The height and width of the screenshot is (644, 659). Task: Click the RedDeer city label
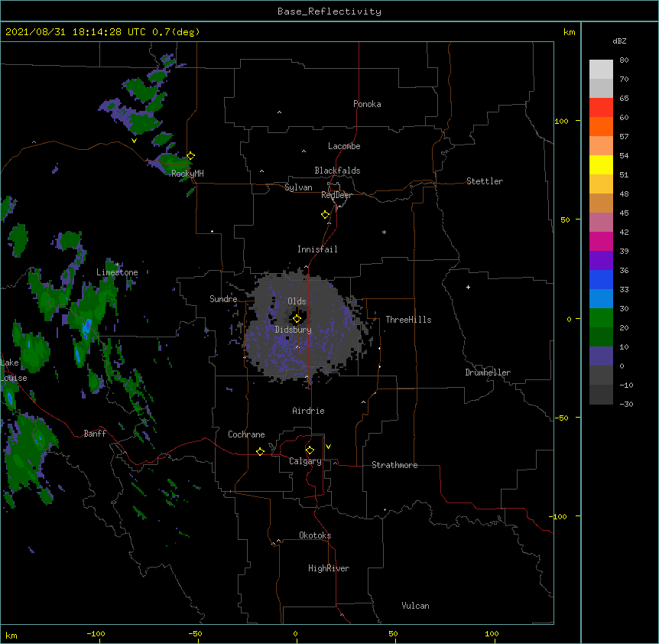coord(336,195)
